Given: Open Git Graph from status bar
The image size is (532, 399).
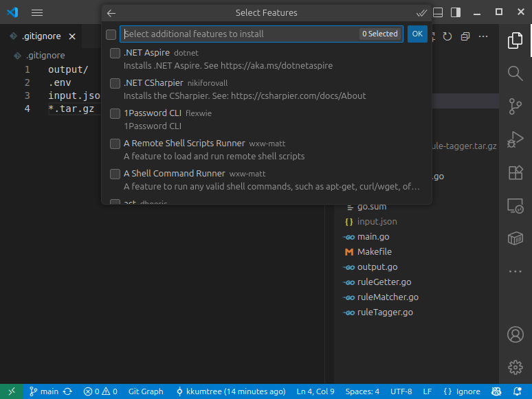Looking at the screenshot, I should click(x=146, y=391).
